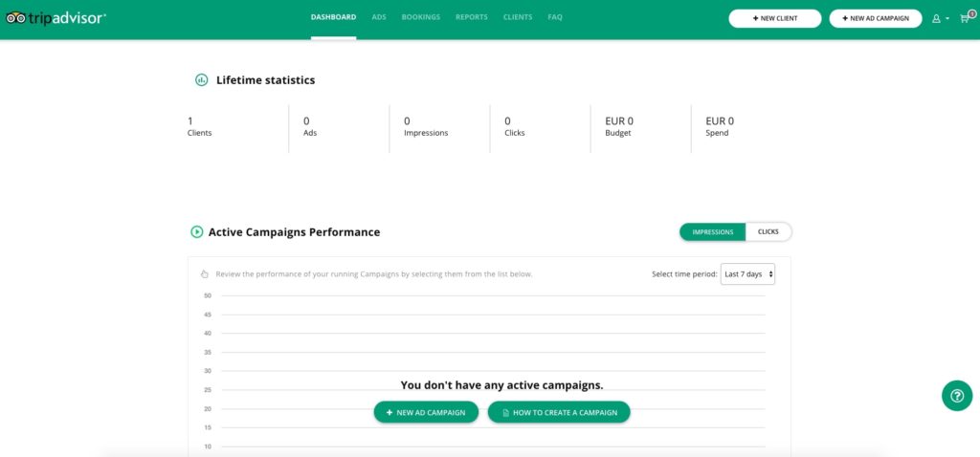Screen dimensions: 980x457
Task: Open the help question mark bubble
Action: click(956, 395)
